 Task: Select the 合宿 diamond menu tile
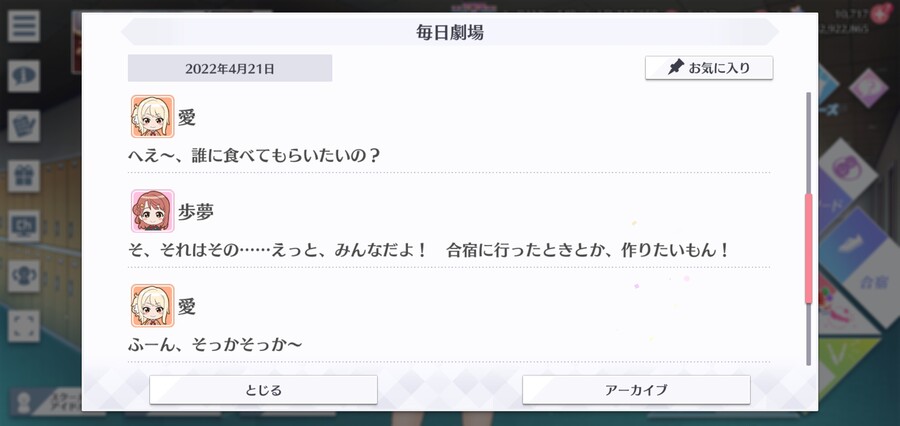coord(859,271)
